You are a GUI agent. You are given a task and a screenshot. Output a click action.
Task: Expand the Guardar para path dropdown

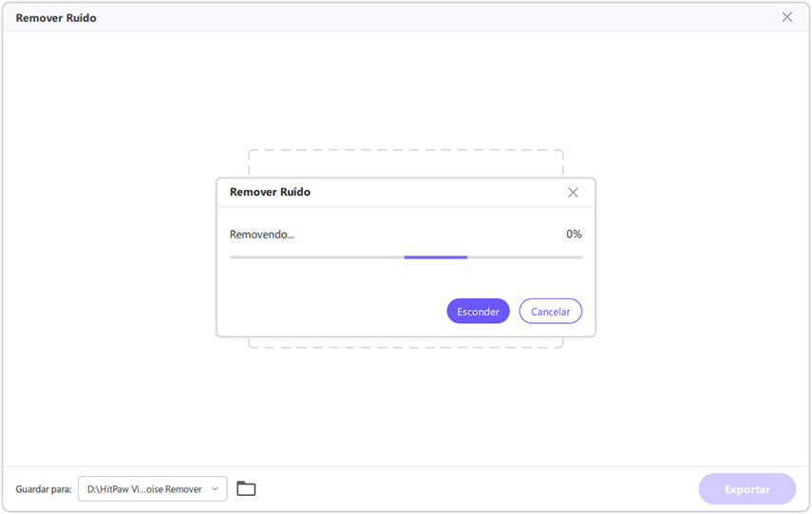pyautogui.click(x=152, y=488)
